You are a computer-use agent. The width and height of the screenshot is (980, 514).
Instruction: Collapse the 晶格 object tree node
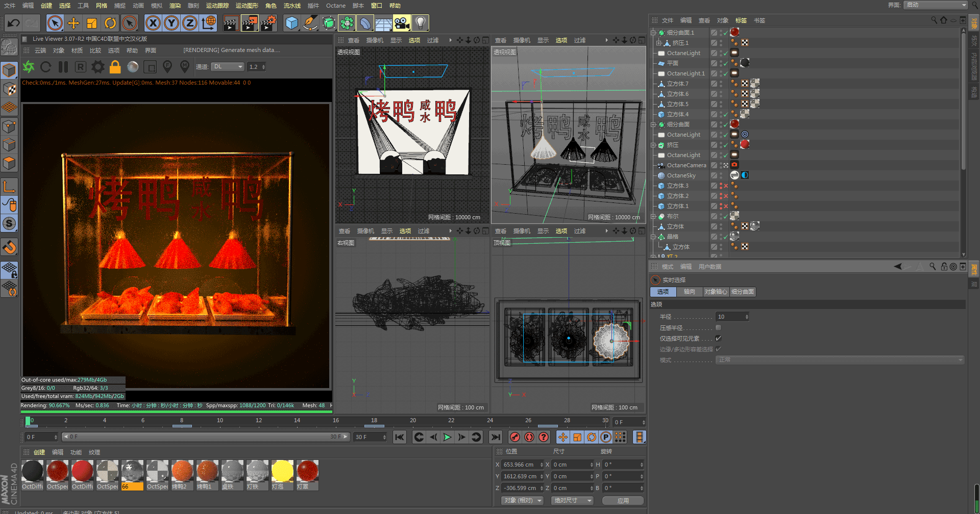653,237
